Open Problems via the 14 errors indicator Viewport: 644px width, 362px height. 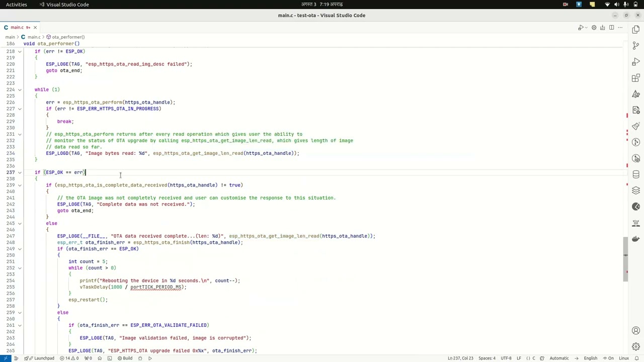click(x=69, y=358)
